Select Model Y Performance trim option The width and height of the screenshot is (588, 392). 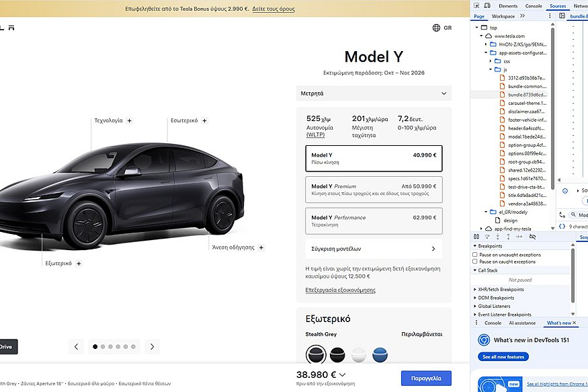point(374,221)
